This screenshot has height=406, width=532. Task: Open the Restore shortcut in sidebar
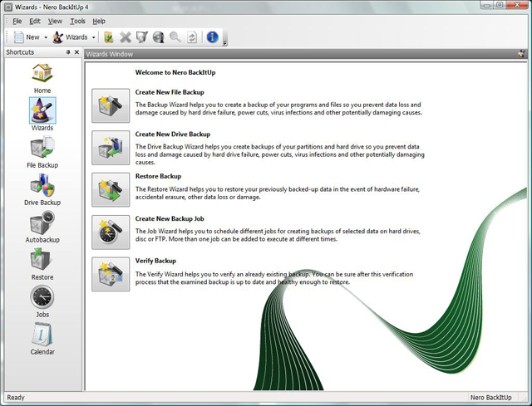click(42, 262)
